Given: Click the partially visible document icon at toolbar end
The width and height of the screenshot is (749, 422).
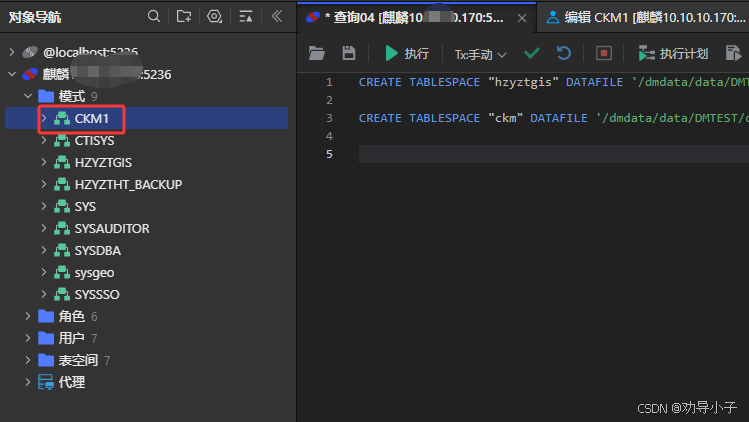Looking at the screenshot, I should [x=733, y=53].
